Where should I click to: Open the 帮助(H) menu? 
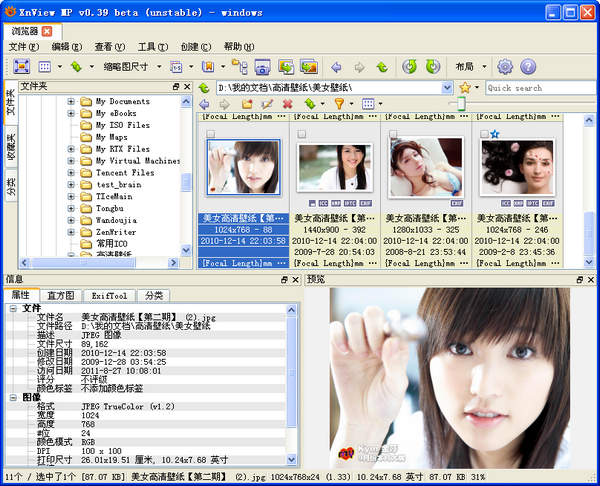click(239, 47)
